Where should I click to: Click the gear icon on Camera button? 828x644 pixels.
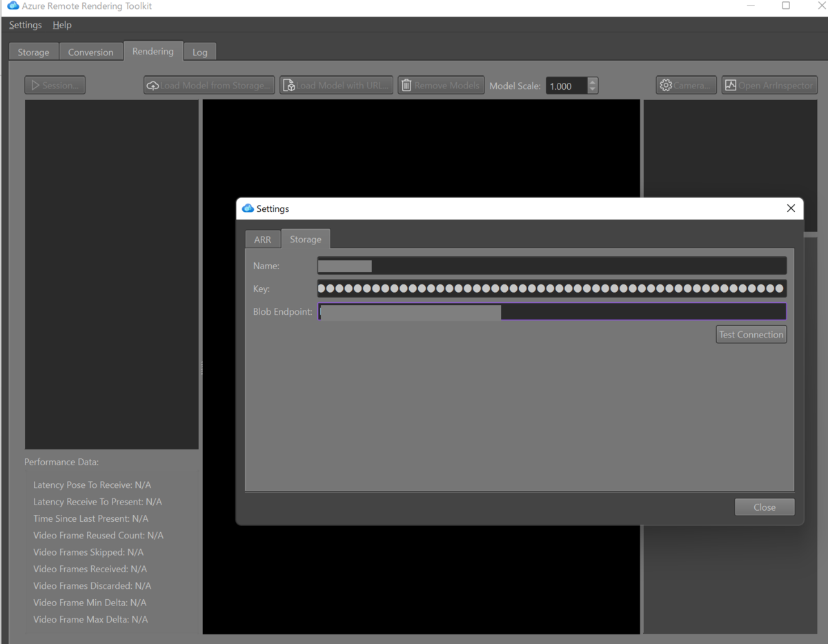[666, 86]
